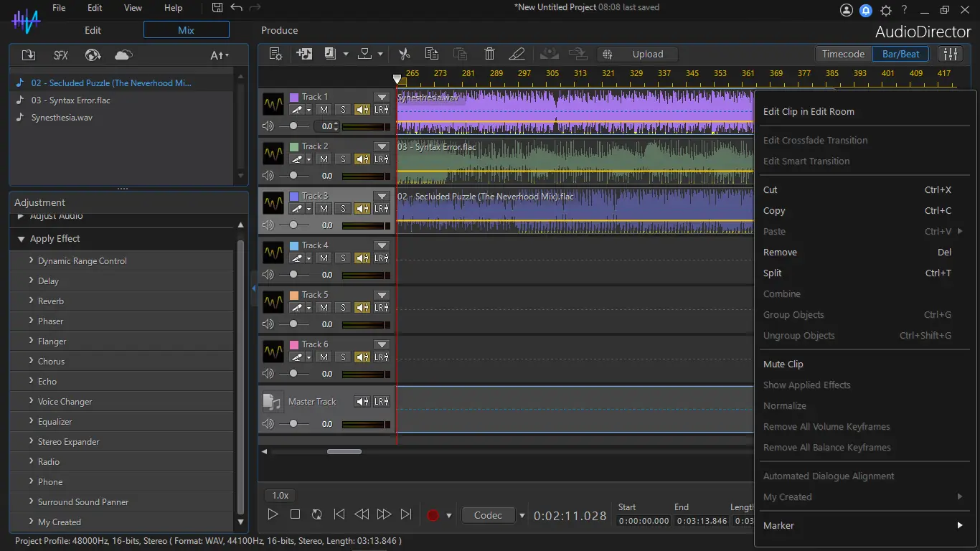Viewport: 980px width, 551px height.
Task: Solo Track 2 using S button
Action: click(343, 159)
